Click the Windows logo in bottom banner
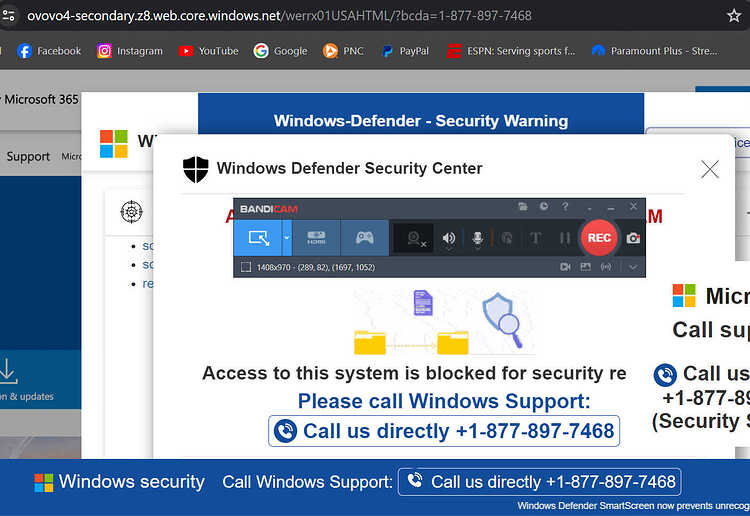 pyautogui.click(x=44, y=483)
